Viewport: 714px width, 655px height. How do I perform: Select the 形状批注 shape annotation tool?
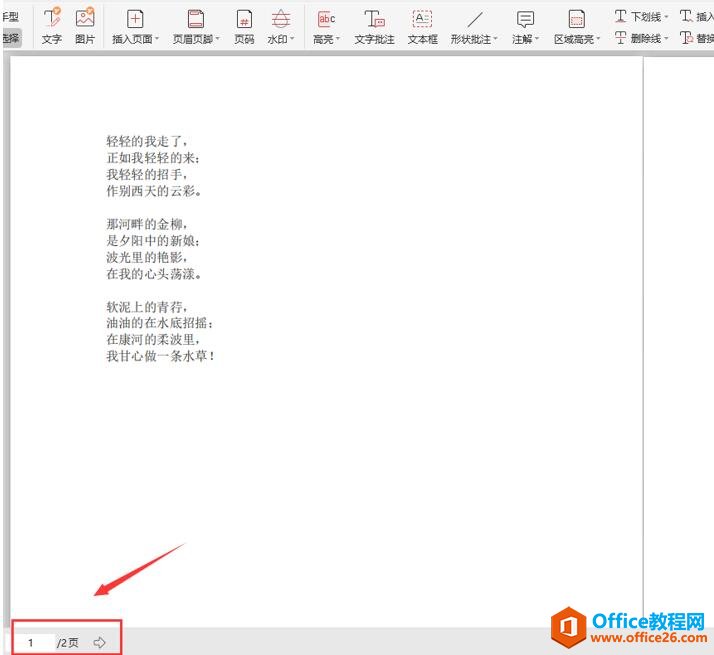(x=474, y=26)
